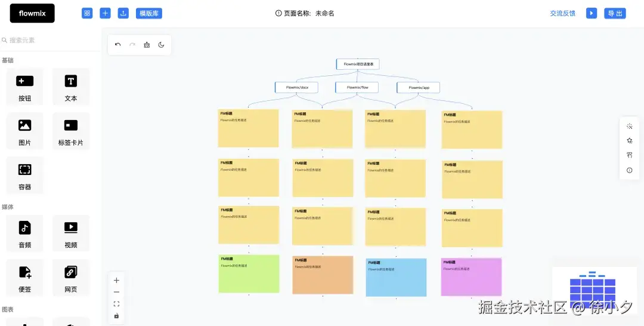Screen dimensions: 644x326
Task: Select the 音频 audio element
Action: tap(24, 233)
